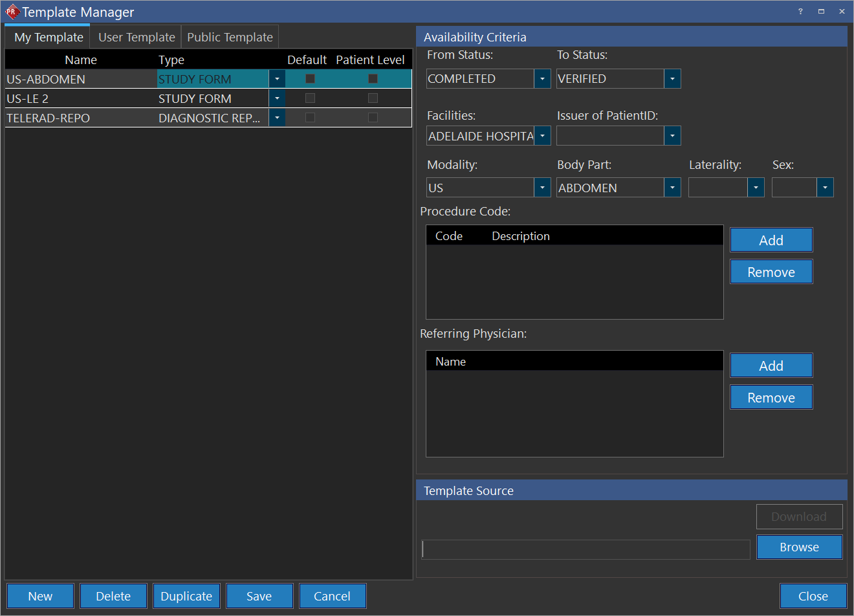Toggle Patient Level checkbox for US-LE 2
Viewport: 854px width, 616px height.
click(373, 98)
